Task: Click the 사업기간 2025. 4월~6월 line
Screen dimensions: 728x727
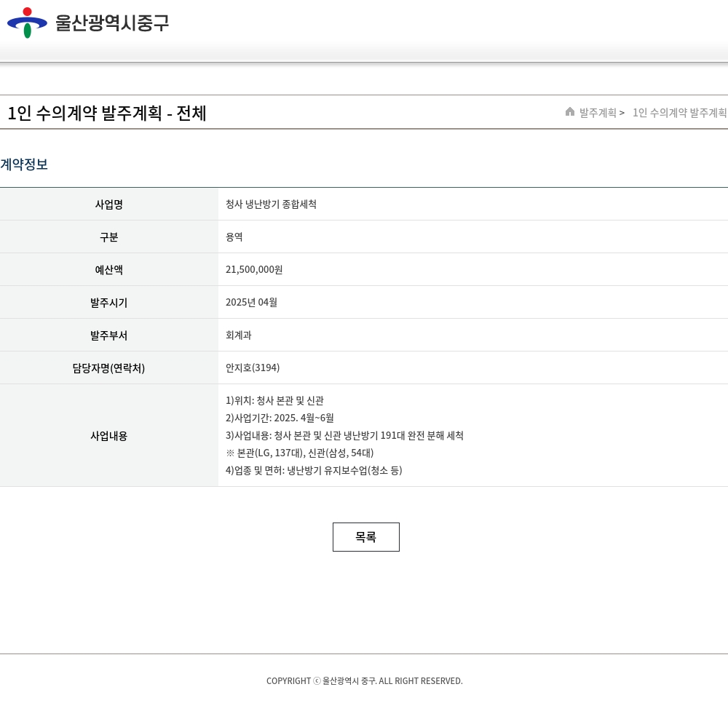Action: (x=280, y=418)
